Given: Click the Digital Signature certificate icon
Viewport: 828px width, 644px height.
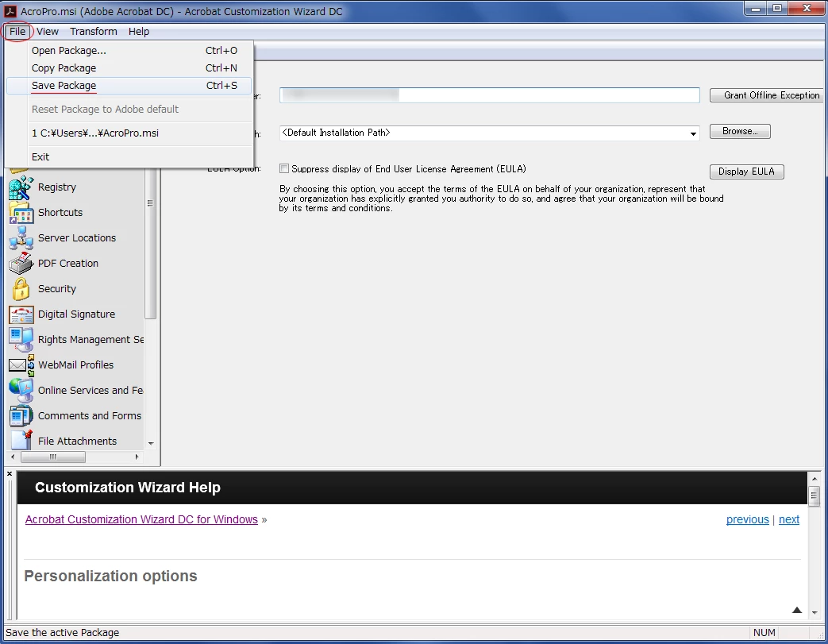Looking at the screenshot, I should coord(21,314).
